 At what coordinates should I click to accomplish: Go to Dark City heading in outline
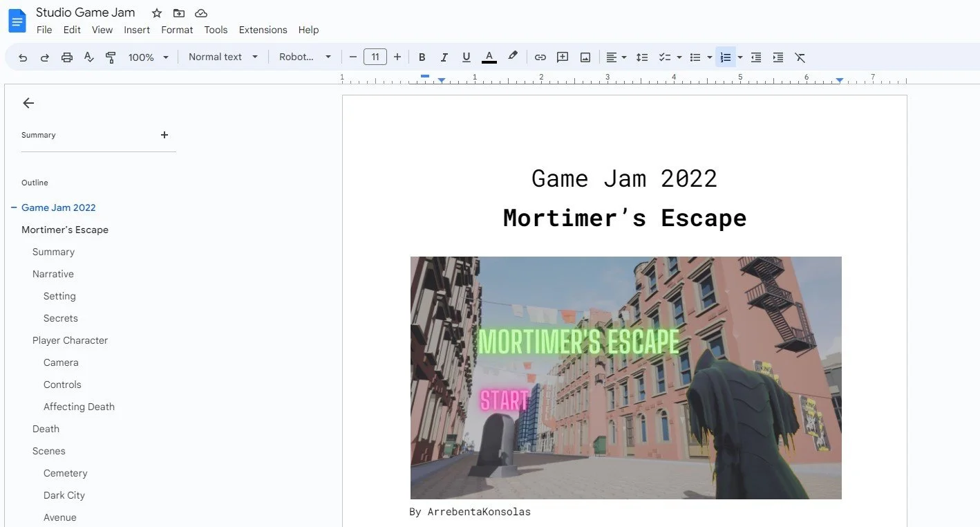click(x=64, y=495)
